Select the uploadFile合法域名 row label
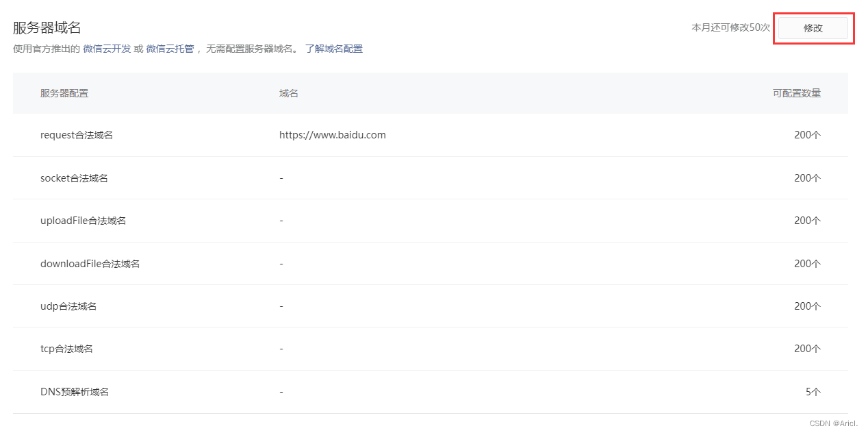 (83, 221)
